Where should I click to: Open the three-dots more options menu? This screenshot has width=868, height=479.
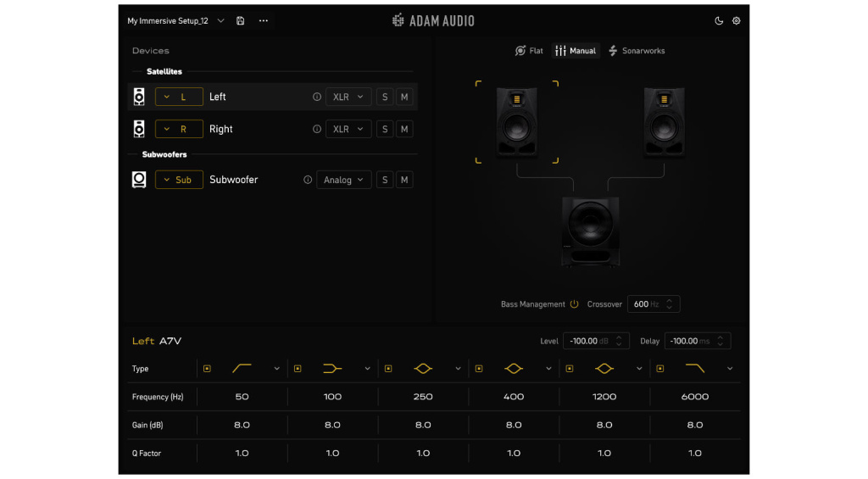[264, 21]
